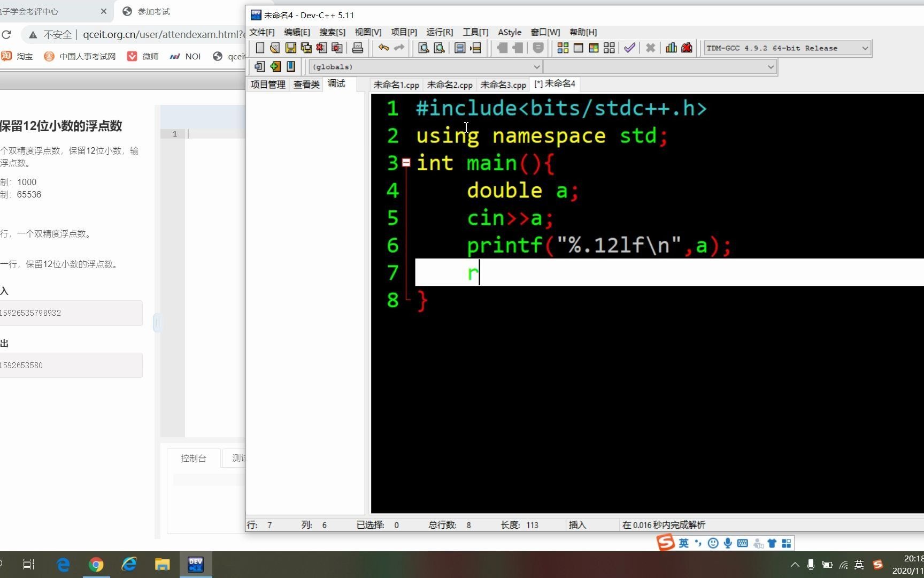The image size is (924, 578).
Task: Open the 帮助[H] menu
Action: coord(583,32)
